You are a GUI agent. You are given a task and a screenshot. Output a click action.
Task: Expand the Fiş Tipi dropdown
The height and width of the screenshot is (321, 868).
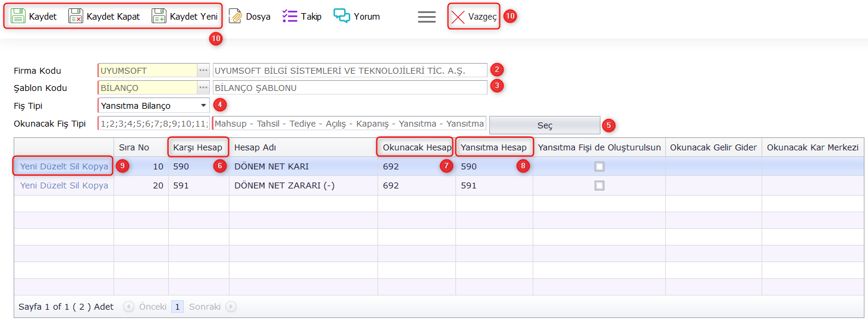[x=203, y=106]
